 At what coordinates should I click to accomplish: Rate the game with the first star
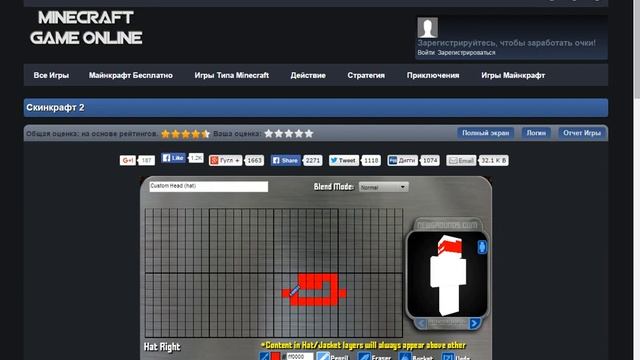(x=269, y=133)
